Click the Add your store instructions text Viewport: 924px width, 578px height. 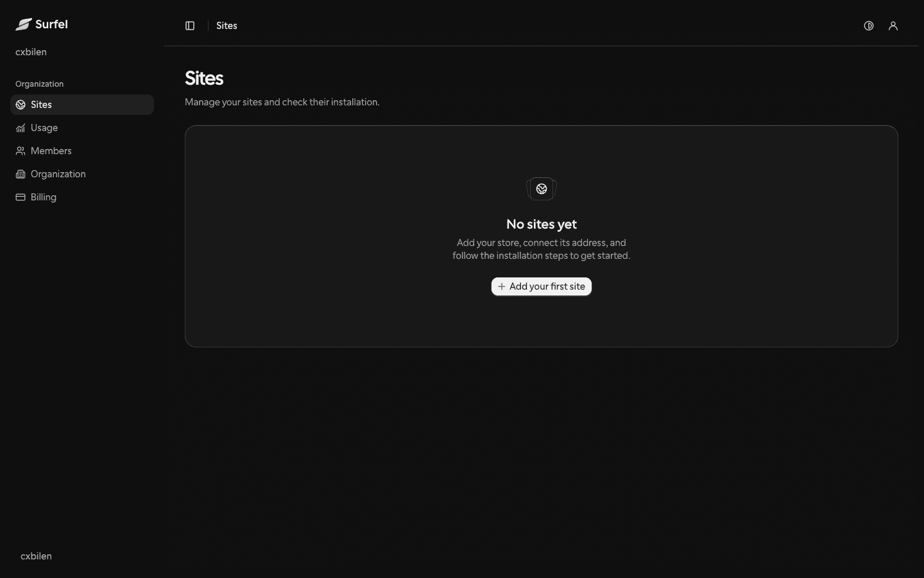[542, 249]
